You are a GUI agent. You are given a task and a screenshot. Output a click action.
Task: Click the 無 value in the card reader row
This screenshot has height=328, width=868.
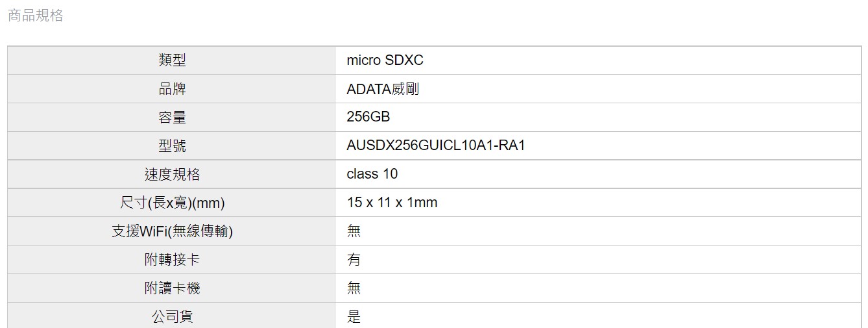tap(354, 288)
